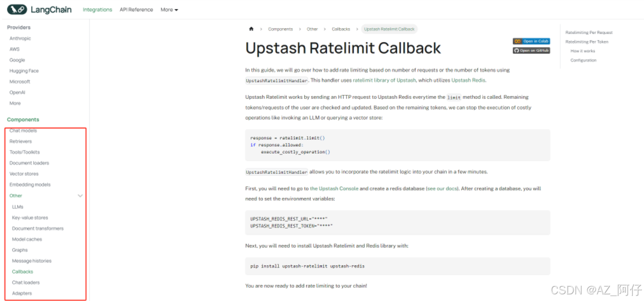Click pip install upstash-ratelimit code block
Viewport: 644px width, 301px height.
[398, 266]
